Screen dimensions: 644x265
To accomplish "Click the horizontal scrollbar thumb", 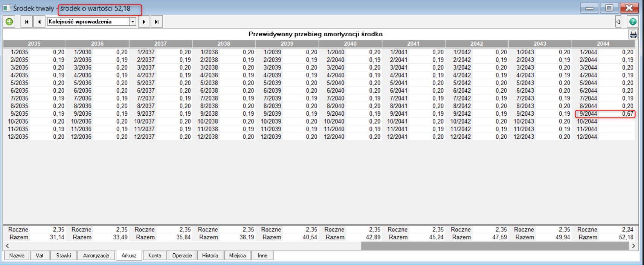I will point(495,246).
